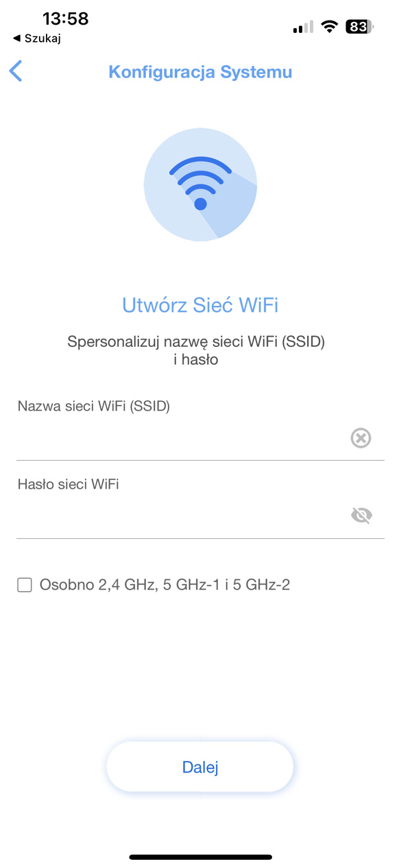Tap the cellular signal bars icon
Viewport: 401px width, 868px height.
point(303,27)
